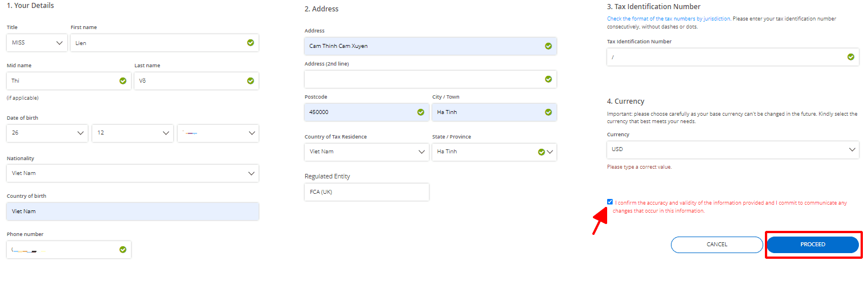This screenshot has width=868, height=293.
Task: Open the birth year dropdown
Action: click(218, 133)
